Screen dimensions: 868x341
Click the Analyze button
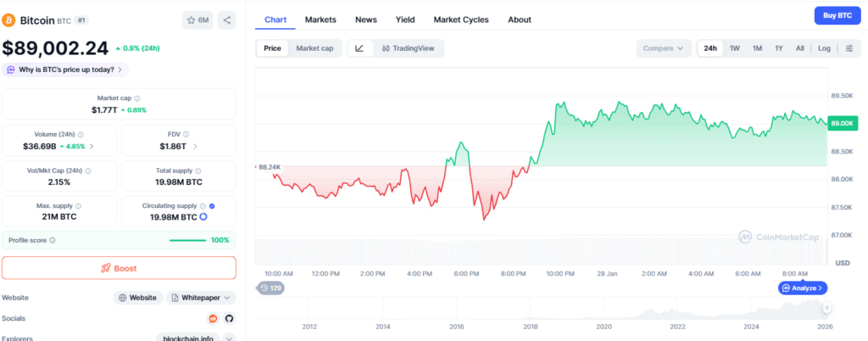[x=803, y=288]
